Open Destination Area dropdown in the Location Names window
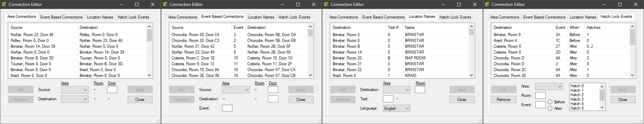This screenshot has height=124, width=644. coord(396,90)
